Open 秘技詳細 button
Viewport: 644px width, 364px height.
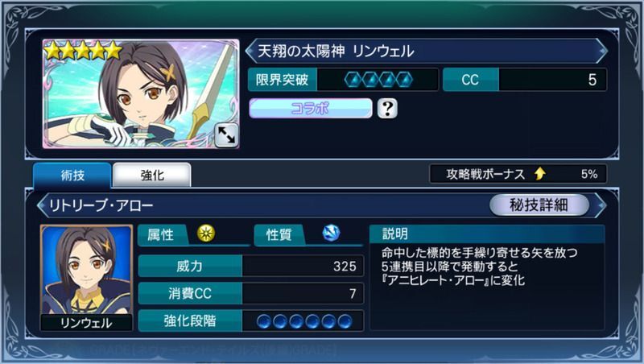tap(539, 205)
